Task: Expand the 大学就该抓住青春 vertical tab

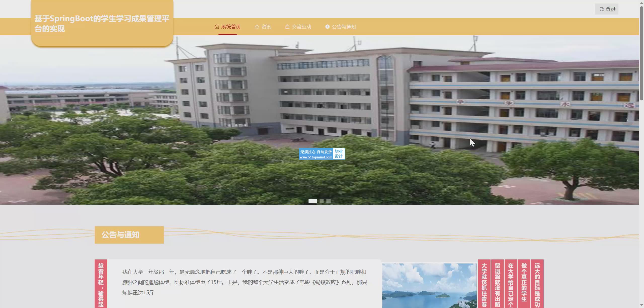Action: tap(484, 284)
